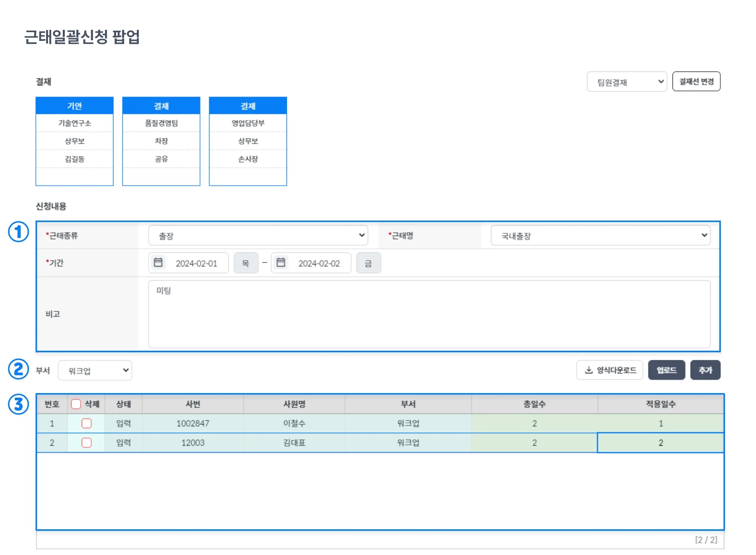Click the 비고 textarea containing 미팅
This screenshot has width=756, height=555.
click(x=429, y=314)
